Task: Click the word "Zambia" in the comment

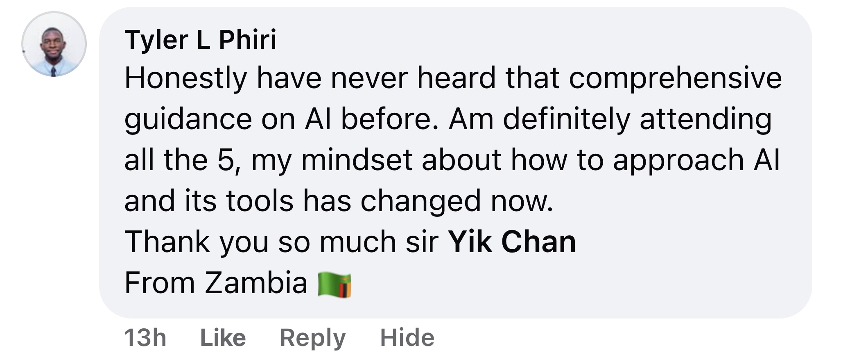Action: coord(256,283)
